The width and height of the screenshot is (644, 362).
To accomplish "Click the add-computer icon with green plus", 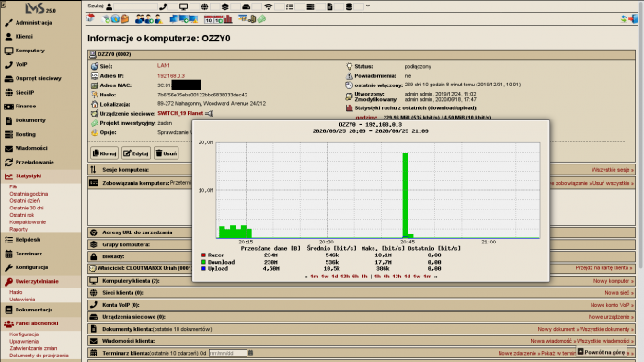I will point(184,18).
